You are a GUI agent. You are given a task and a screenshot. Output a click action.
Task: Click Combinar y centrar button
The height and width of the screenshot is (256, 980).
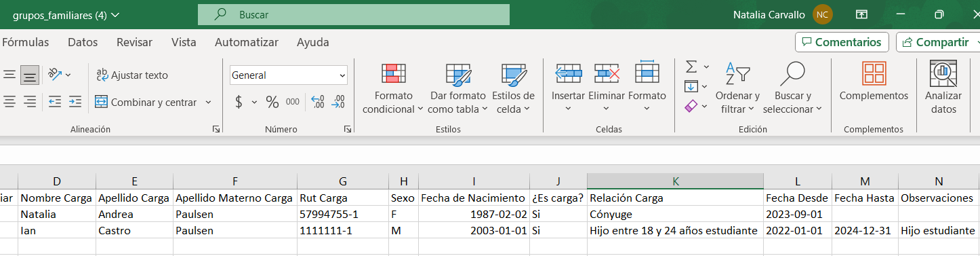coord(146,102)
